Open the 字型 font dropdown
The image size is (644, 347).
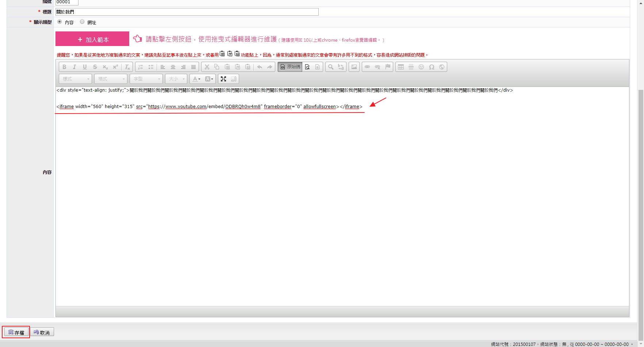tap(146, 79)
